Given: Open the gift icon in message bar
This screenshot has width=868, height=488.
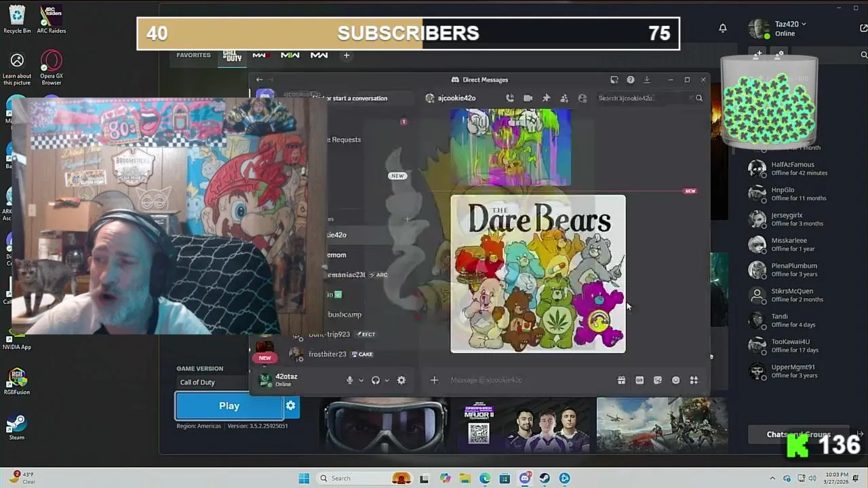Looking at the screenshot, I should [621, 380].
